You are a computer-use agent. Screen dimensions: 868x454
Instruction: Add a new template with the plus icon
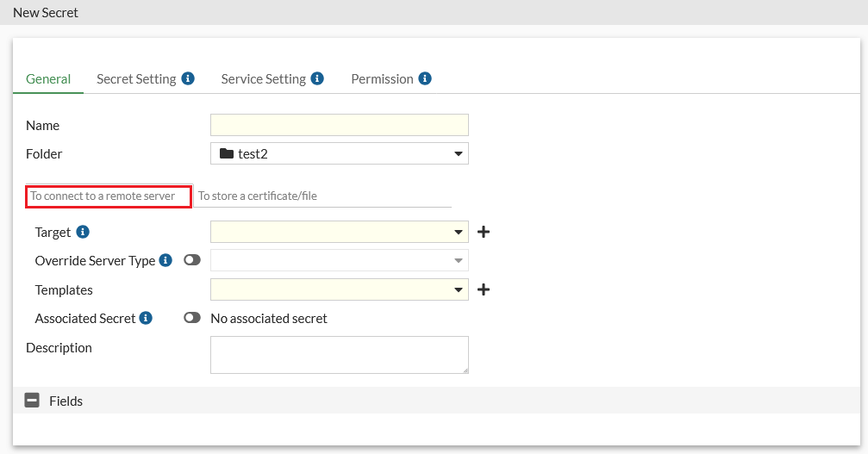pos(484,289)
